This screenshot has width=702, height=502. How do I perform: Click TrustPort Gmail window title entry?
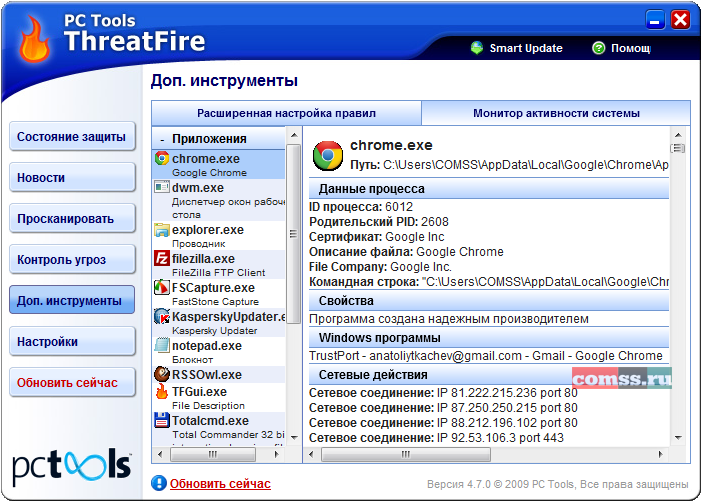point(486,356)
